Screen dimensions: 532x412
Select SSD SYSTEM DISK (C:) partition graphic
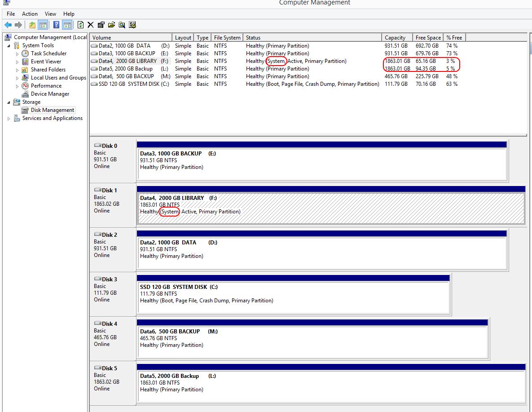coord(294,296)
